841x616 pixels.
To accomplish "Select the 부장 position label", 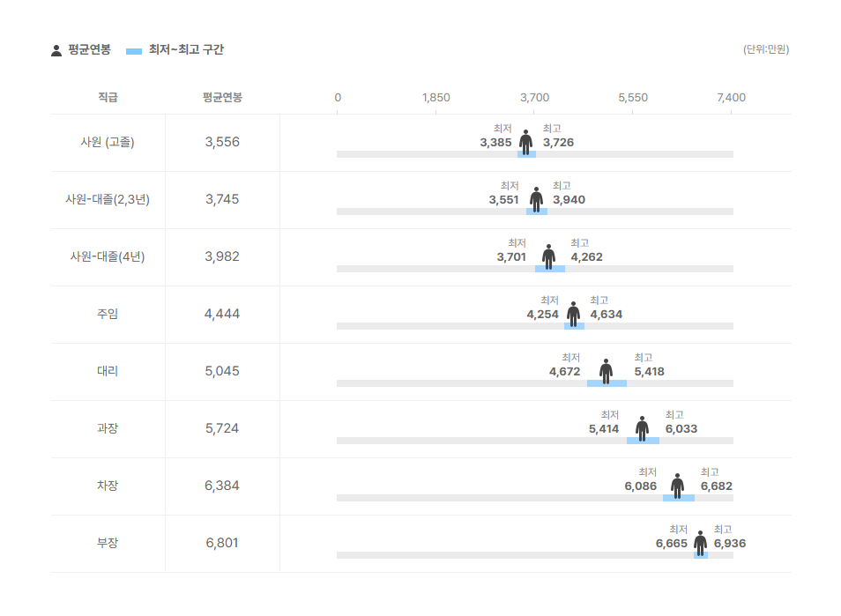I will [108, 543].
